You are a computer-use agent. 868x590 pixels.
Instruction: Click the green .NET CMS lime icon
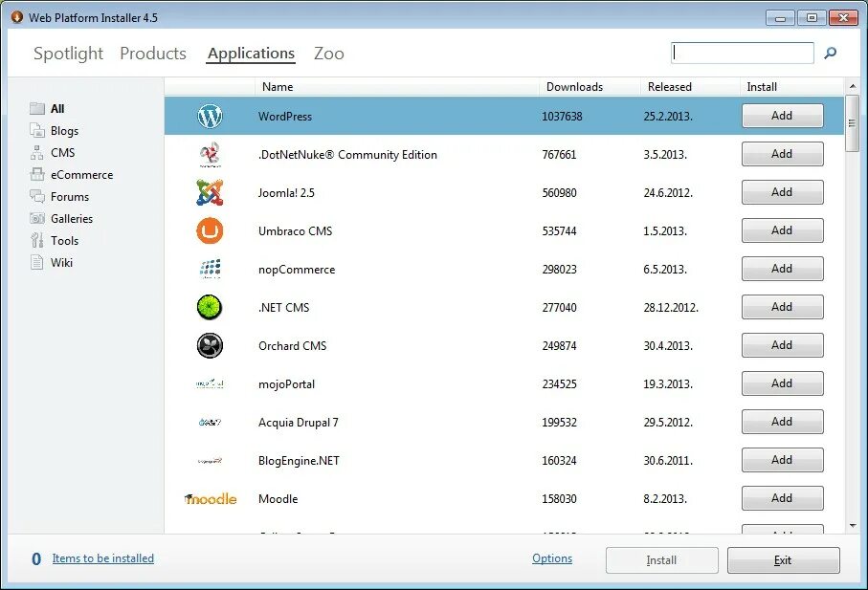click(x=210, y=308)
